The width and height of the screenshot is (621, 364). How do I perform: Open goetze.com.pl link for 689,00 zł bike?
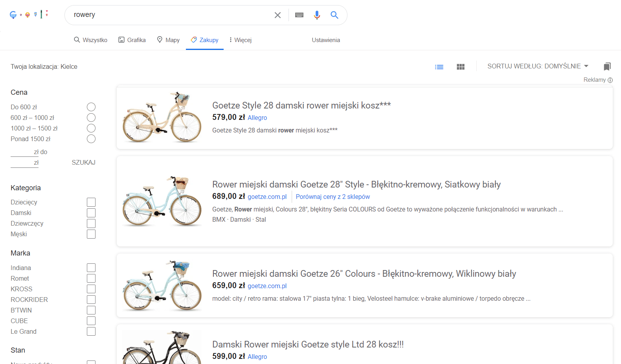tap(267, 197)
